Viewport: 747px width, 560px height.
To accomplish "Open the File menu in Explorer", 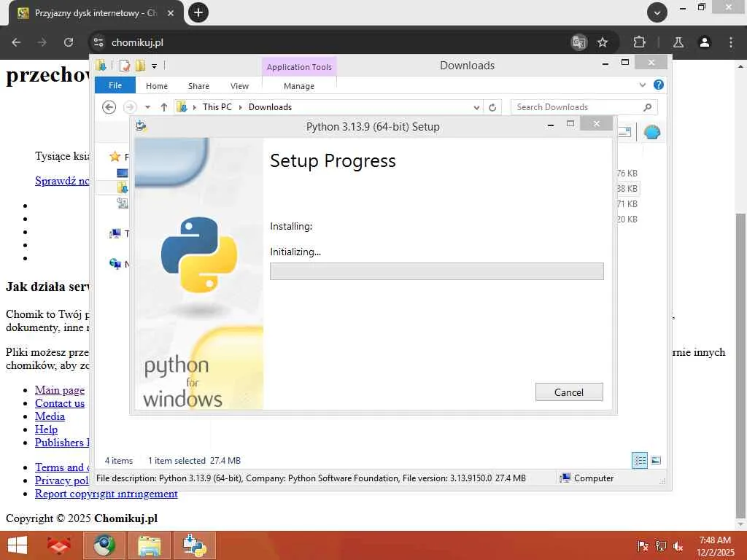I will tap(115, 85).
